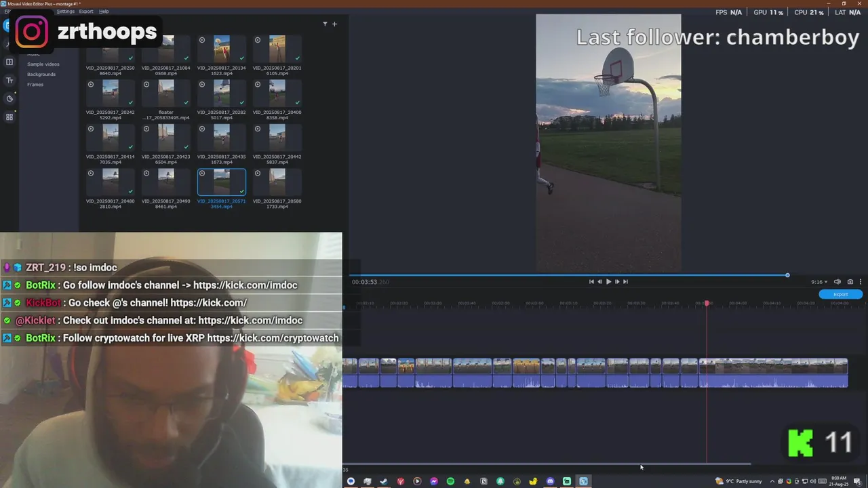Viewport: 868px width, 488px height.
Task: Select the floater clip thumbnail
Action: pyautogui.click(x=166, y=93)
